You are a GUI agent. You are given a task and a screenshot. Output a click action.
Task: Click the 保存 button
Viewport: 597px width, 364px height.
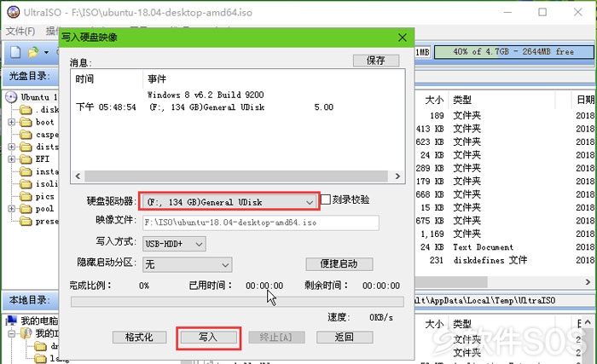[x=376, y=61]
